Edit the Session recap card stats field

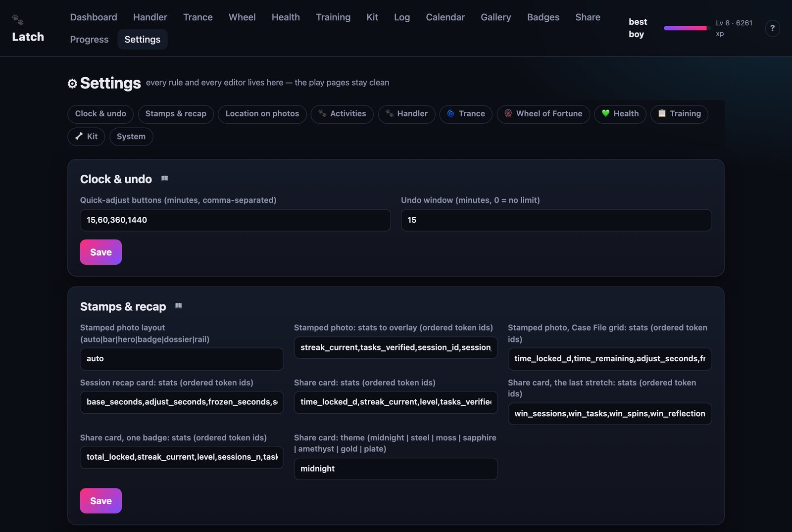pos(182,402)
